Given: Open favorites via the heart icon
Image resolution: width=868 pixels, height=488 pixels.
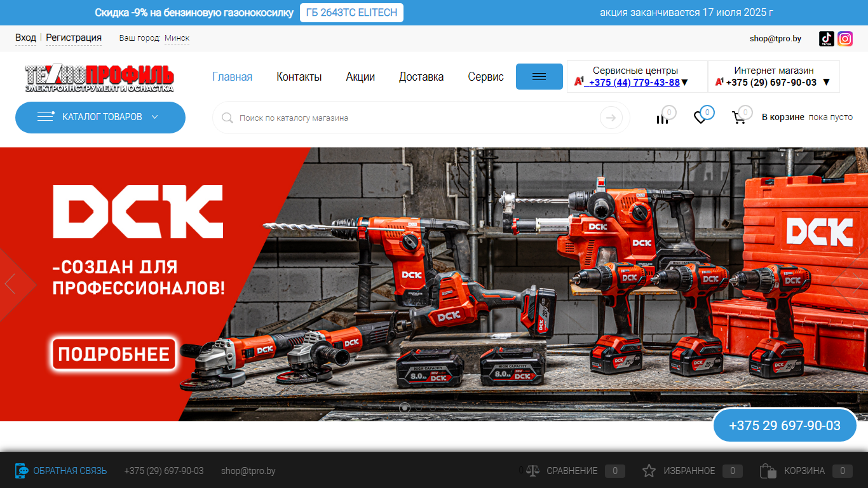Looking at the screenshot, I should 700,118.
